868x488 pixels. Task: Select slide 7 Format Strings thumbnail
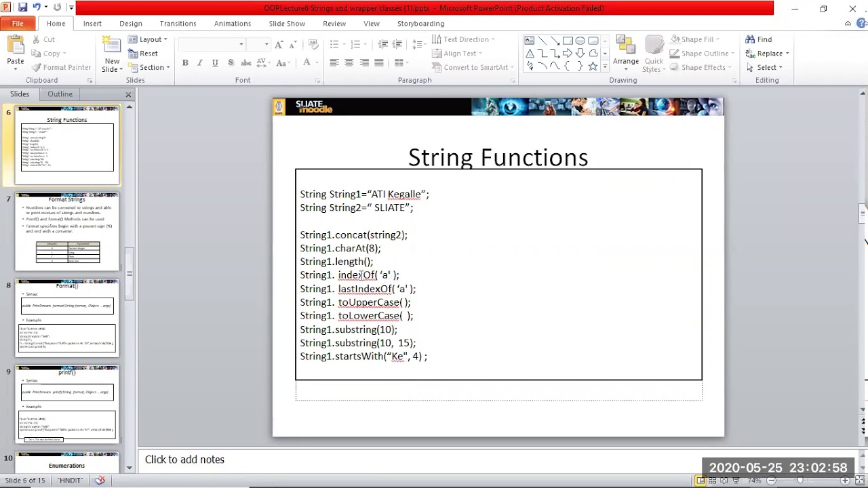[67, 232]
